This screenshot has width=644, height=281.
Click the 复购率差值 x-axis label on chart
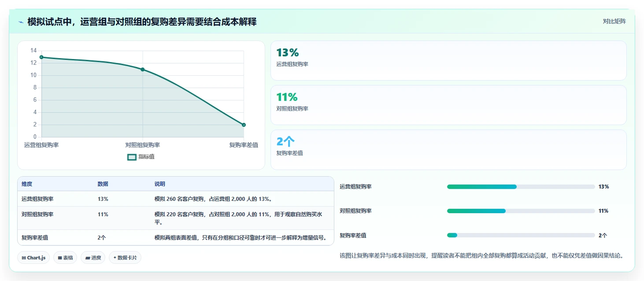[x=244, y=145]
